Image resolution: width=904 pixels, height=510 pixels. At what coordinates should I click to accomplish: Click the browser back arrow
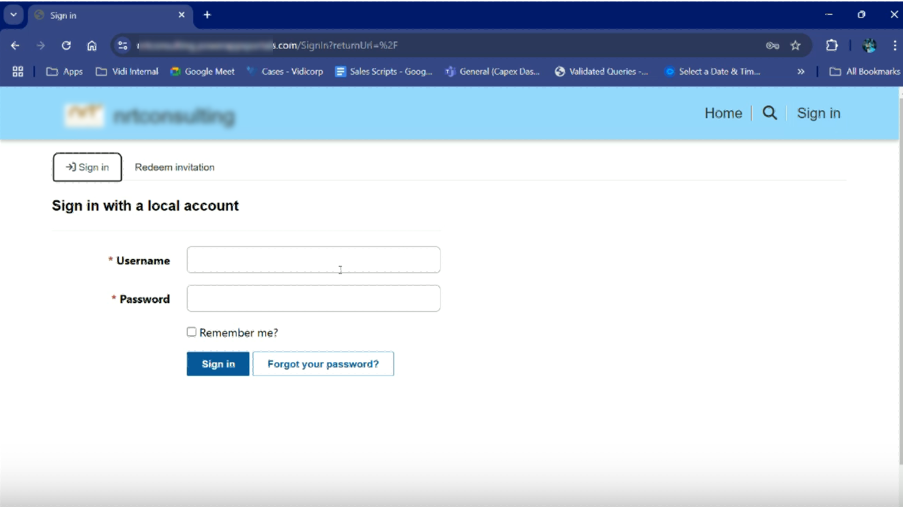coord(15,45)
